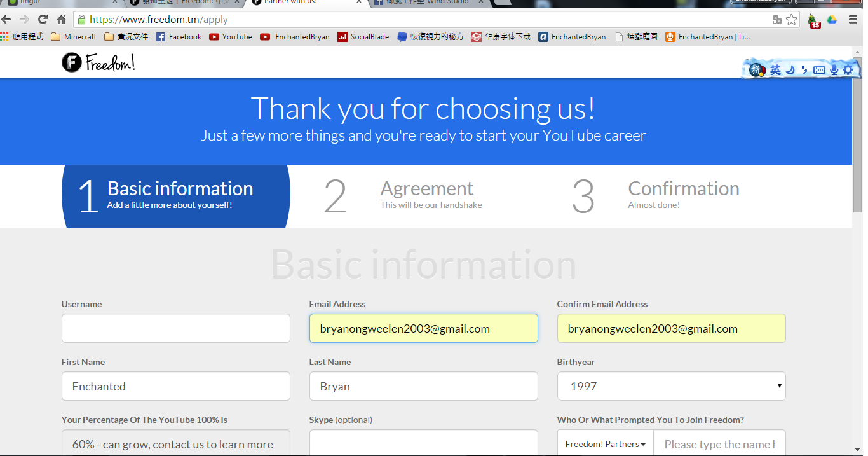The width and height of the screenshot is (868, 456).
Task: Expand the Freedom! Partners dropdown
Action: coord(606,444)
